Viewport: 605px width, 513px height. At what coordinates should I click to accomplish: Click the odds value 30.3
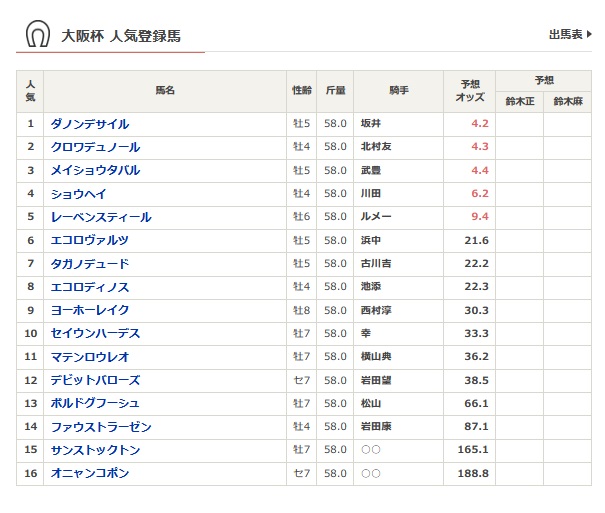click(477, 310)
